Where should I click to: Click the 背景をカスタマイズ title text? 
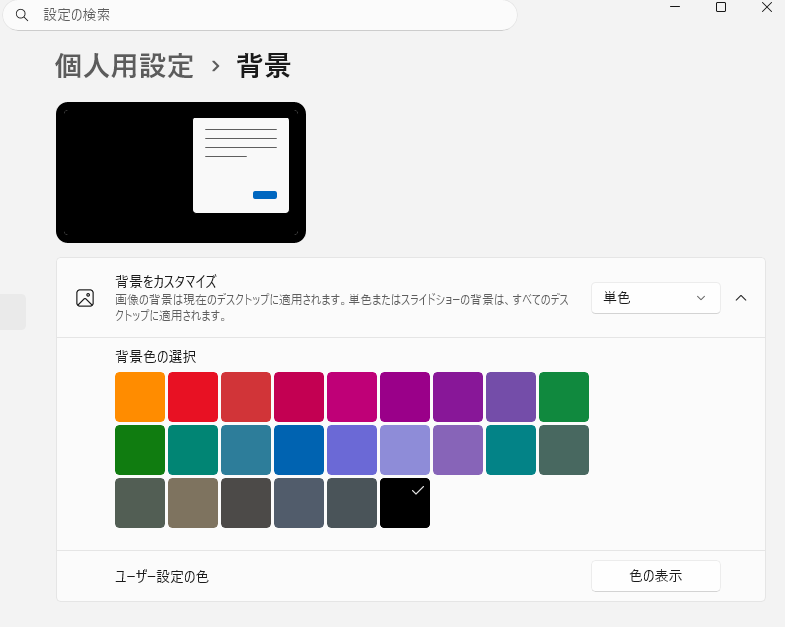click(x=166, y=281)
